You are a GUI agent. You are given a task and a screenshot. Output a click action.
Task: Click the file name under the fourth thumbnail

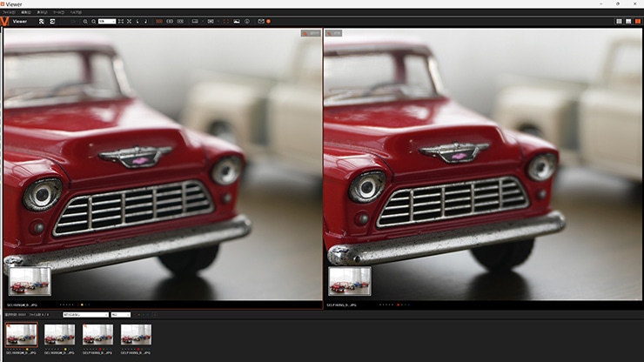coord(136,352)
